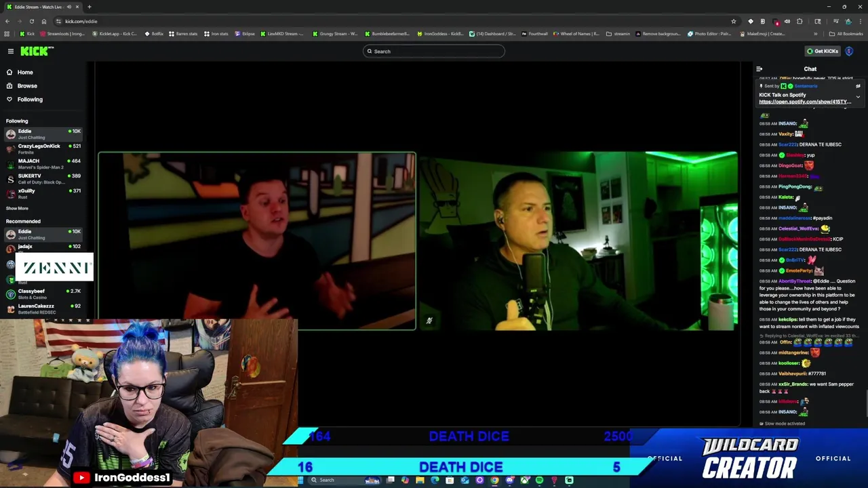Viewport: 868px width, 488px height.
Task: Open the Wheel of Names bookmark
Action: point(576,34)
